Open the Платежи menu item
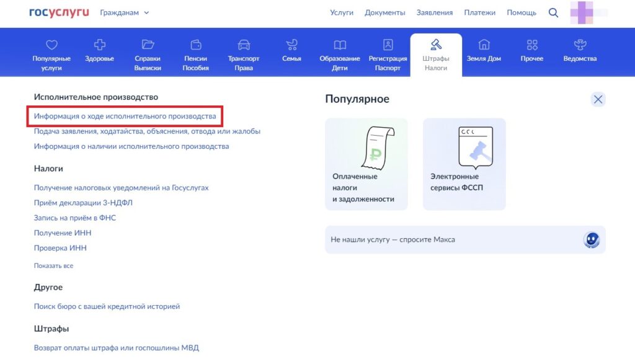Image resolution: width=635 pixels, height=364 pixels. point(479,12)
